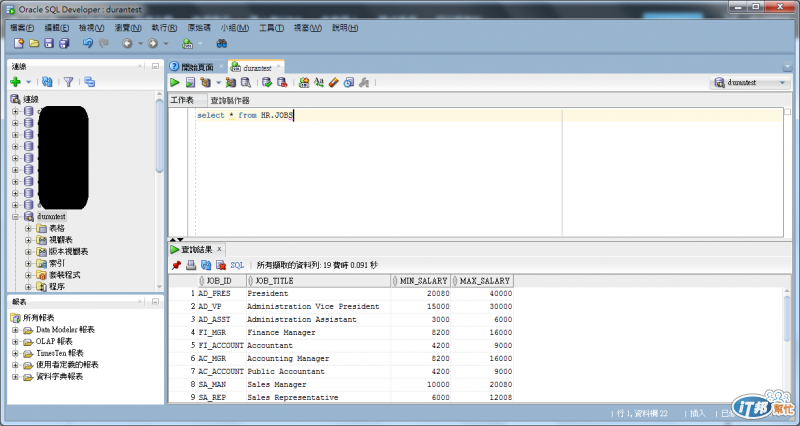This screenshot has width=800, height=426.
Task: Expand the 視觀表 views node
Action: (x=29, y=240)
